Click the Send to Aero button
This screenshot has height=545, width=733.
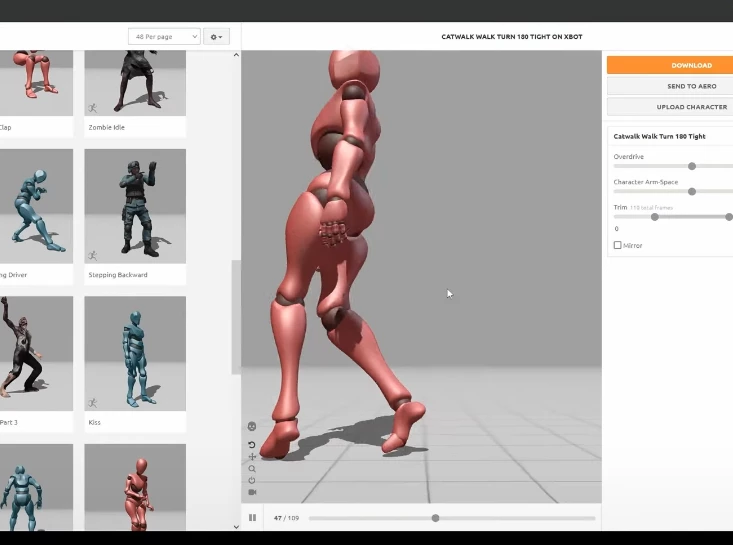[x=670, y=86]
